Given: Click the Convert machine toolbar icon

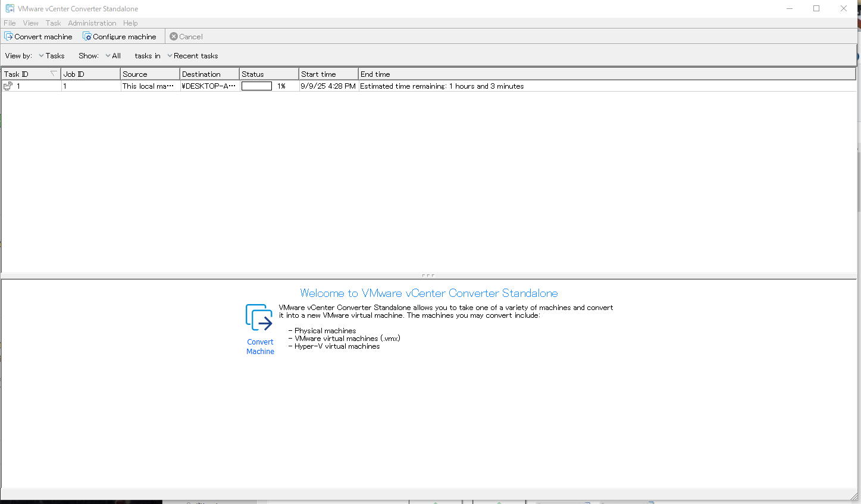Looking at the screenshot, I should [9, 36].
